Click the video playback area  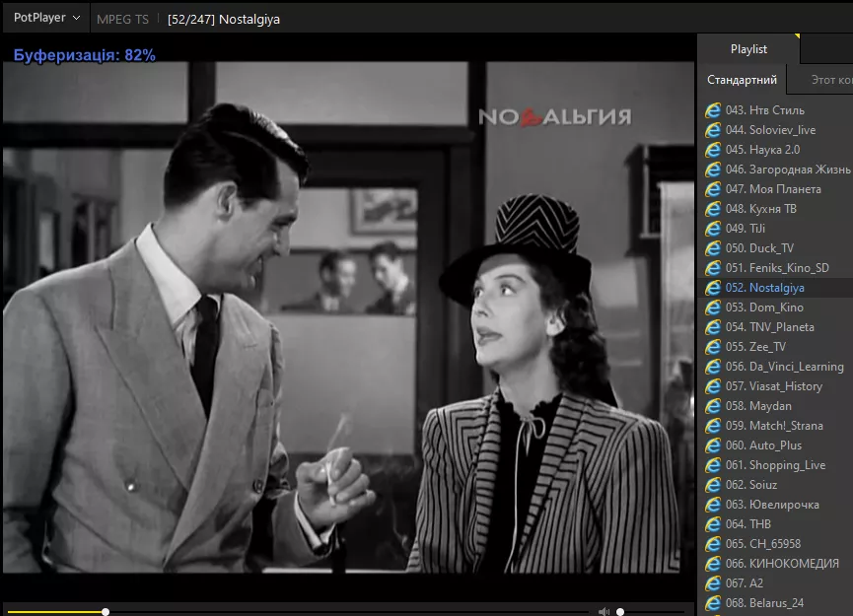349,317
